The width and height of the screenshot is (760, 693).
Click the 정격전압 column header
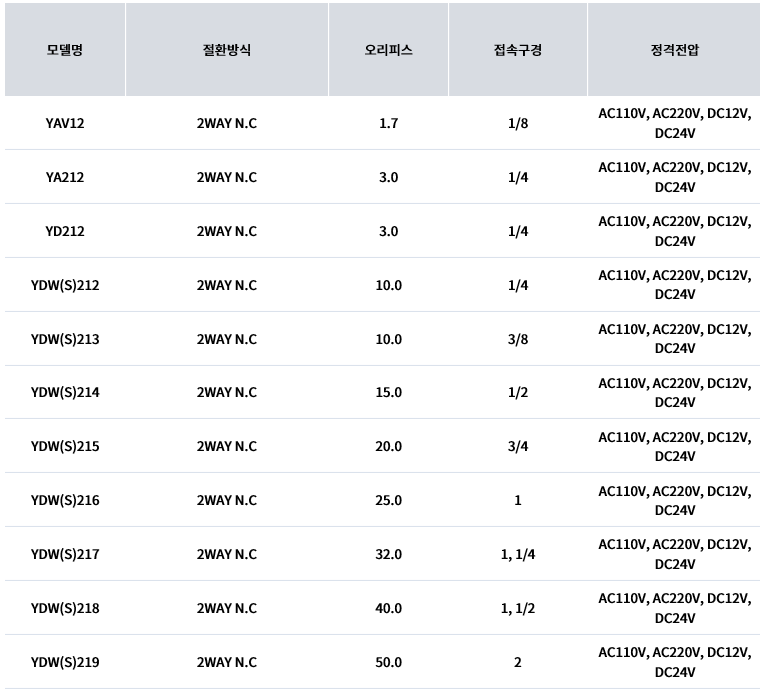pos(674,49)
